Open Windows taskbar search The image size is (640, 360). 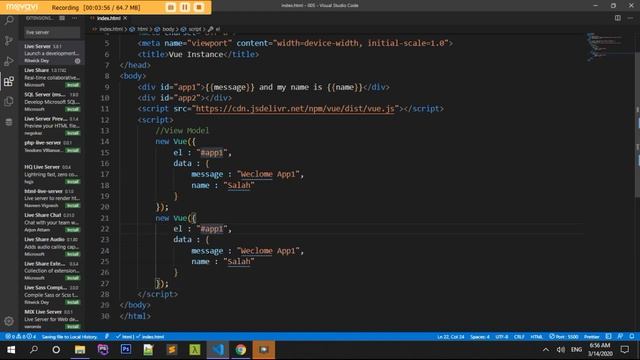pos(34,350)
